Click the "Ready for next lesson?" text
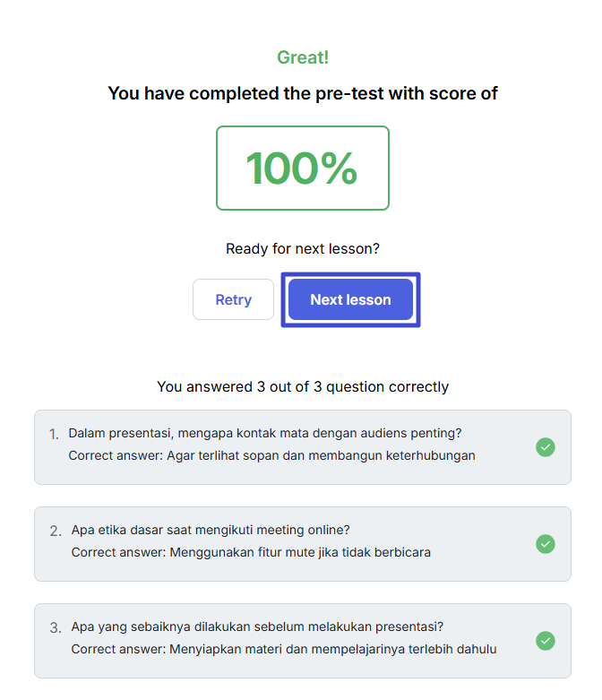This screenshot has height=700, width=602. (x=303, y=248)
